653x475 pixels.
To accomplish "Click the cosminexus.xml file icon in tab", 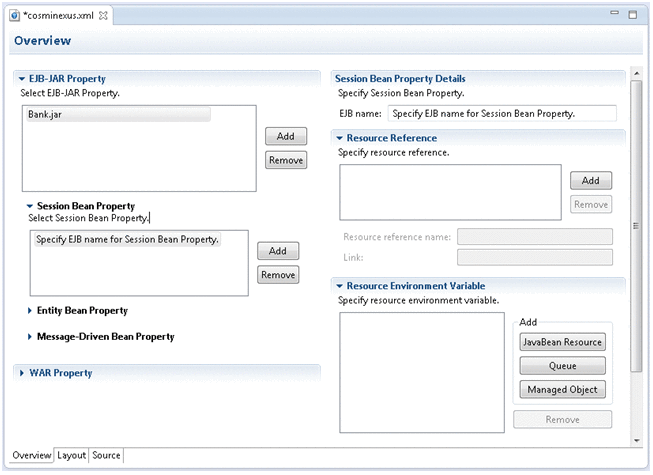I will pyautogui.click(x=14, y=15).
